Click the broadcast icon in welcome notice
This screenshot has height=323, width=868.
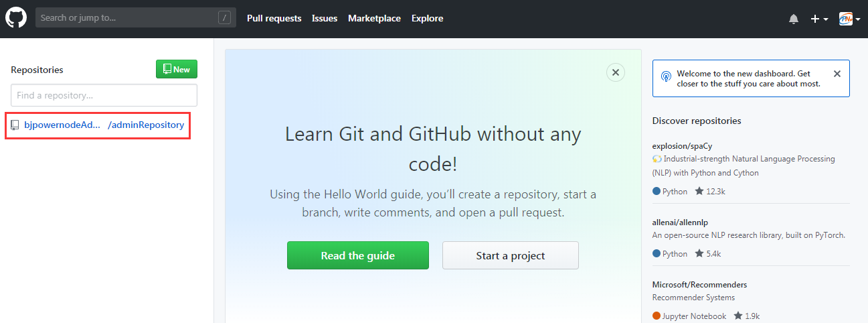click(x=666, y=76)
